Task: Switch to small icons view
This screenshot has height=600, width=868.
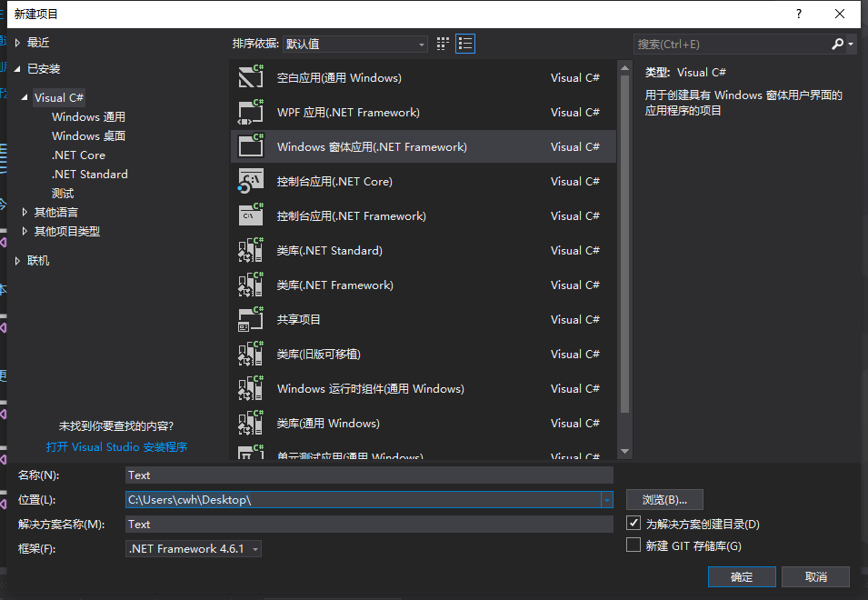Action: (443, 44)
